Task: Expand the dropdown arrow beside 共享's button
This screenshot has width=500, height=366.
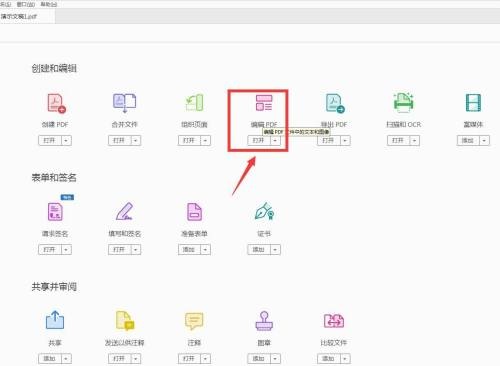Action: point(66,358)
